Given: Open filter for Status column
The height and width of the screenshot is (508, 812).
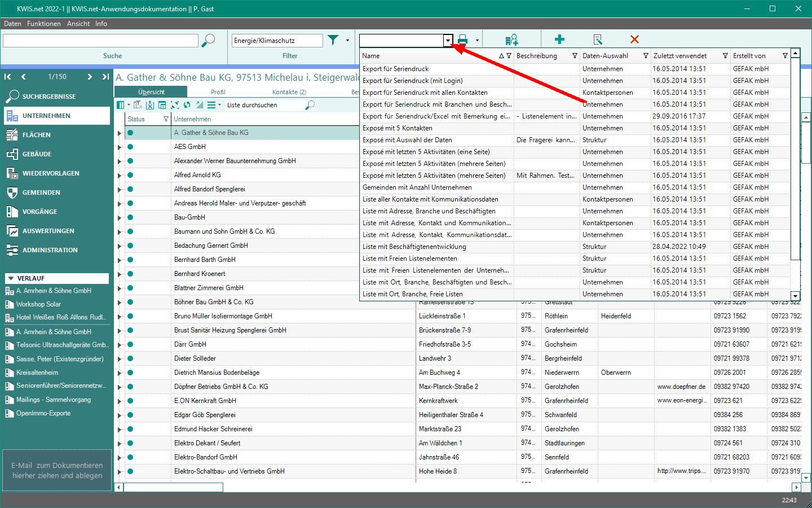Looking at the screenshot, I should (x=166, y=119).
